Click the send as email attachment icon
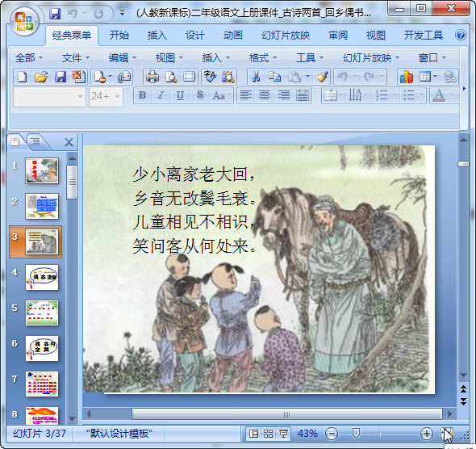This screenshot has width=476, height=449. click(x=124, y=77)
